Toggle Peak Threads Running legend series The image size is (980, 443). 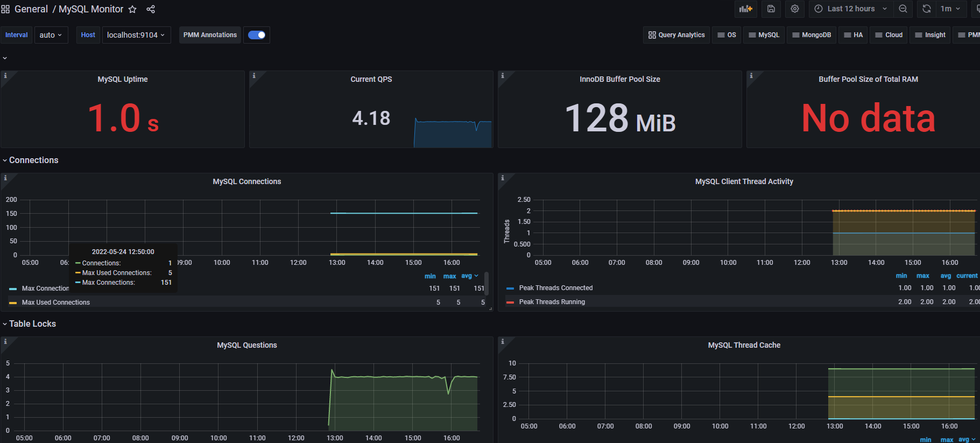pos(552,303)
